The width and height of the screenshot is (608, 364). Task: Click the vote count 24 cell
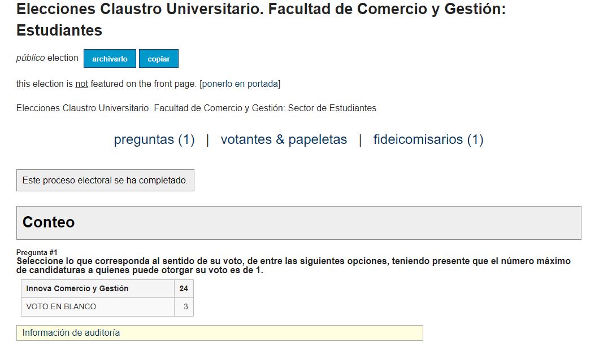point(184,288)
